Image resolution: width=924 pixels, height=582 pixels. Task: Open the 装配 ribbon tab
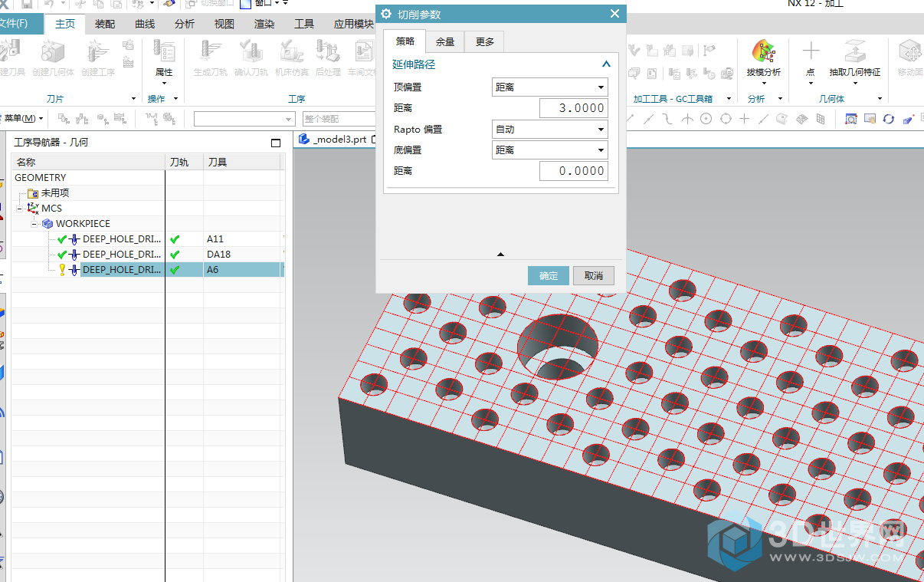[105, 24]
